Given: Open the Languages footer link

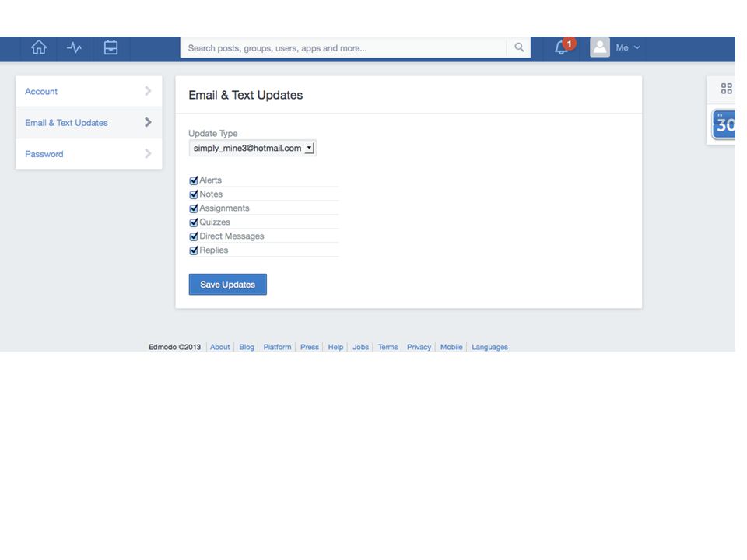Looking at the screenshot, I should coord(489,347).
